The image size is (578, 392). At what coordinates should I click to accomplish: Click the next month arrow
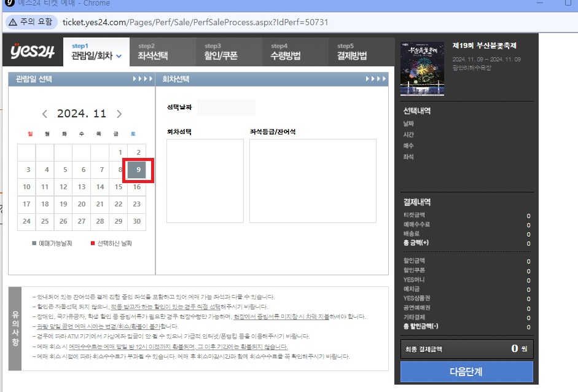coord(119,114)
